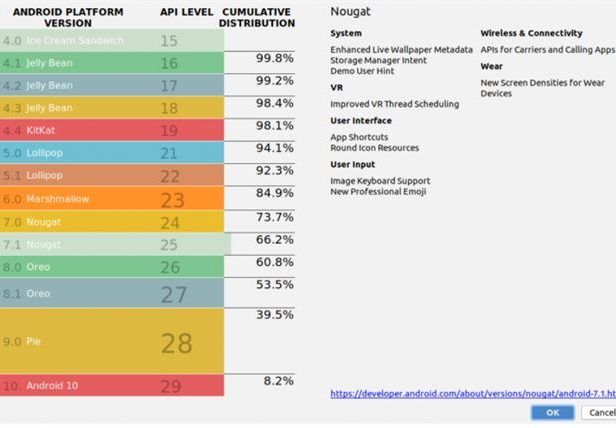Screen dimensions: 616x428
Task: Choose the 8.0 Oreo API 26 row
Action: coord(112,266)
